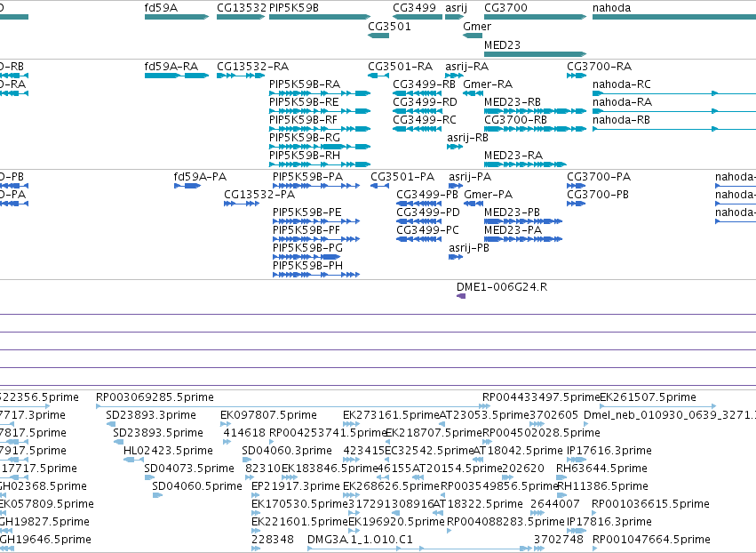Click the MED23-PB protein label
Image resolution: width=756 pixels, height=553 pixels.
tap(512, 212)
